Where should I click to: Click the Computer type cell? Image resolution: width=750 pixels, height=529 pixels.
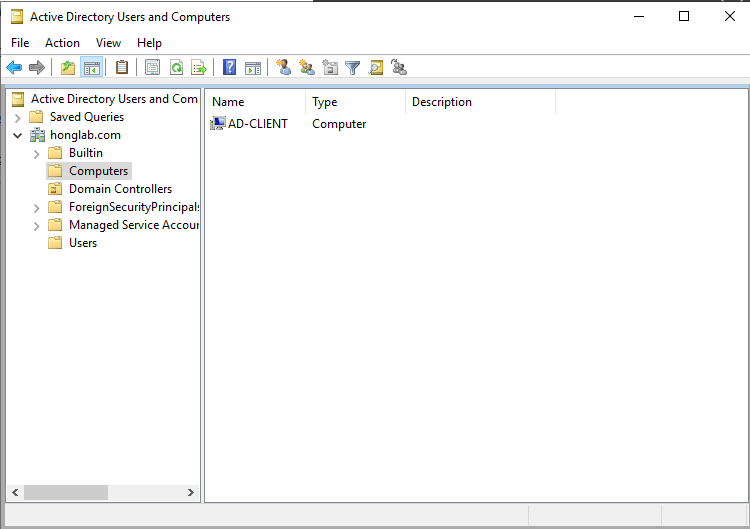(339, 124)
